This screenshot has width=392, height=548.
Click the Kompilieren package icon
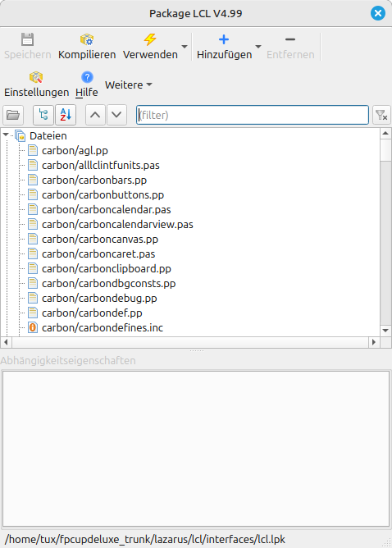pos(87,39)
